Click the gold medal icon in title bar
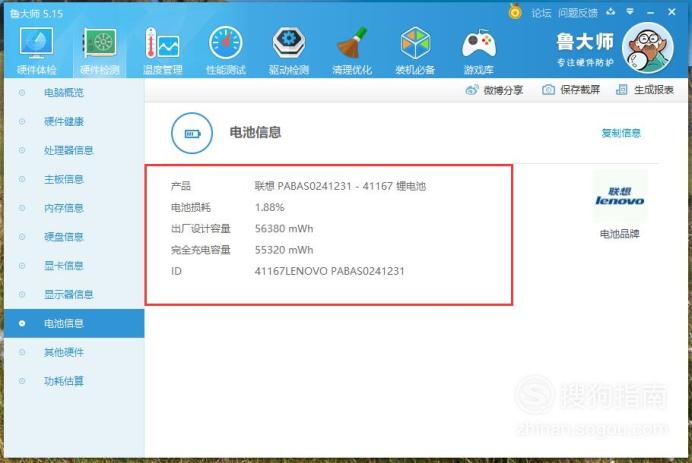This screenshot has height=463, width=692. tap(515, 11)
